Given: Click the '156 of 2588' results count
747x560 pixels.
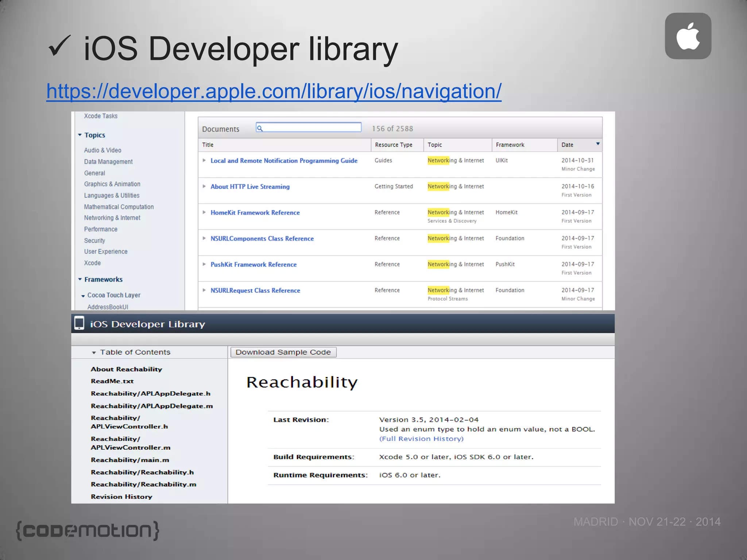Looking at the screenshot, I should 392,129.
